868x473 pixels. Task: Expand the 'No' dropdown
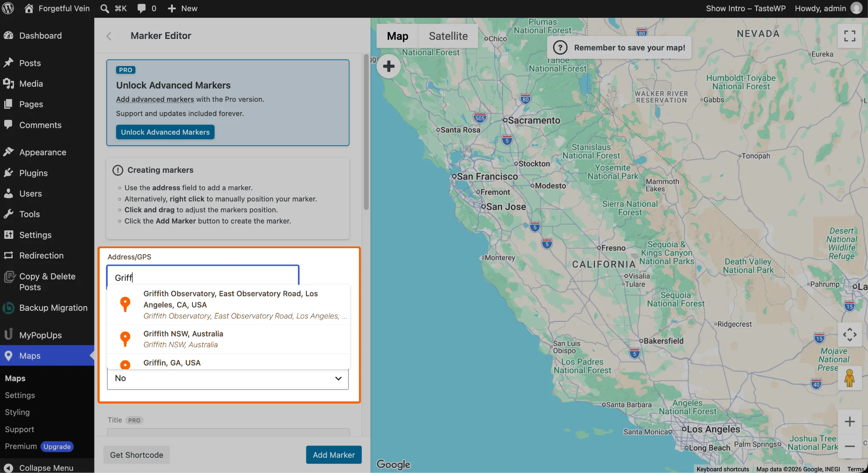pyautogui.click(x=228, y=379)
